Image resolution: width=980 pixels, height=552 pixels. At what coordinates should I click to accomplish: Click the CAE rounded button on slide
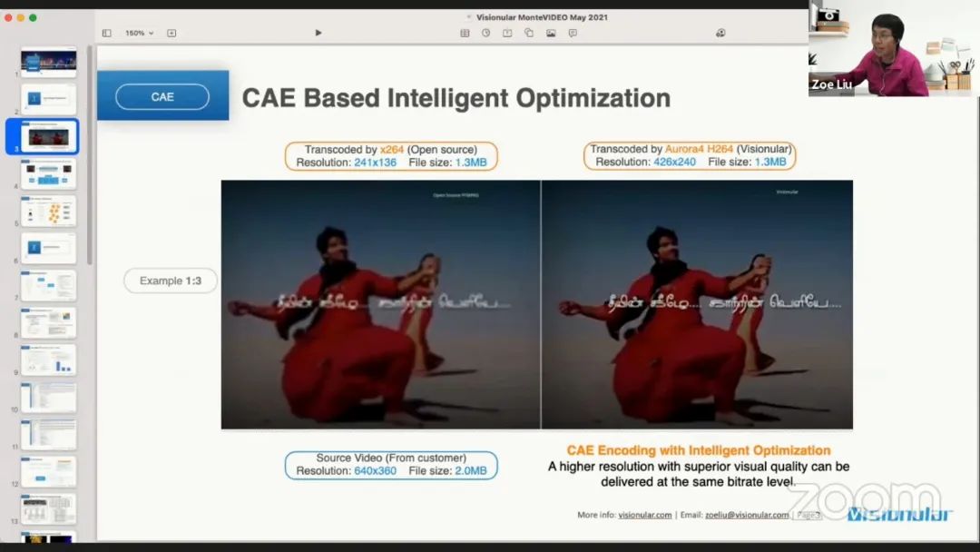pyautogui.click(x=162, y=97)
